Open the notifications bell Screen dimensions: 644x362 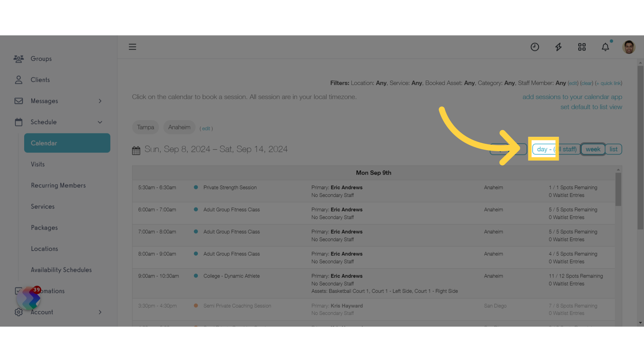tap(605, 47)
